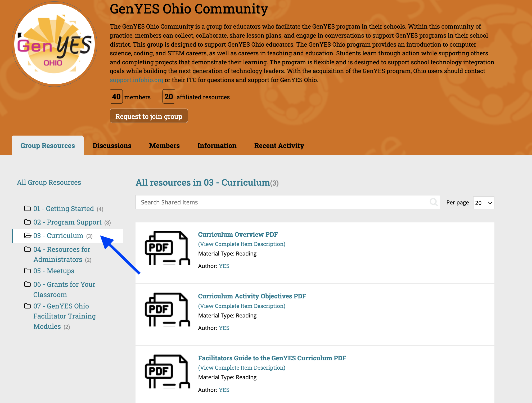Viewport: 532px width, 403px height.
Task: Click author YES under Curriculum Overview PDF
Action: (x=224, y=266)
